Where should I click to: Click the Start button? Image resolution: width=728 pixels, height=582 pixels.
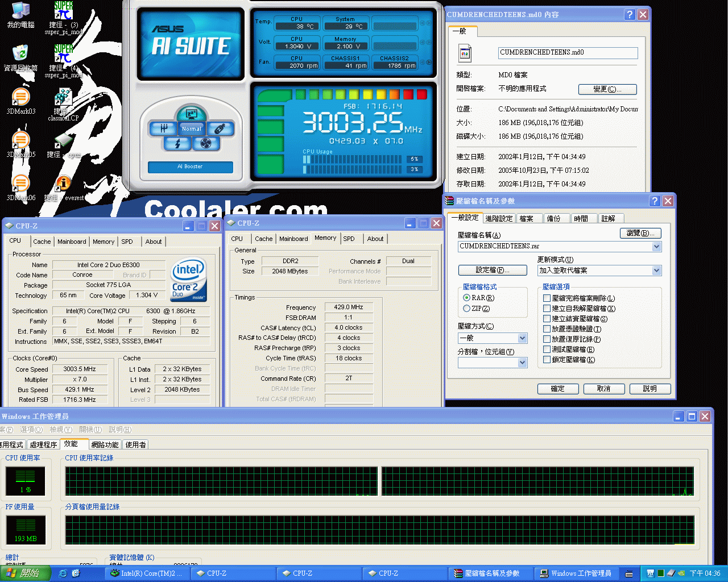click(x=26, y=573)
